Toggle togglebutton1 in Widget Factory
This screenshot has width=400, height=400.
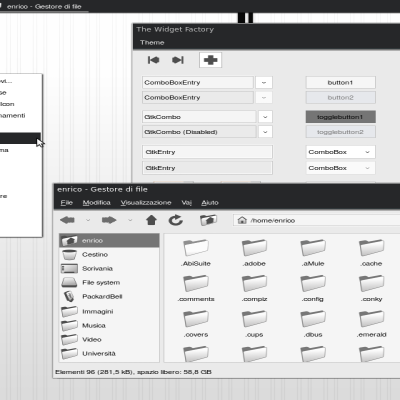pyautogui.click(x=341, y=117)
